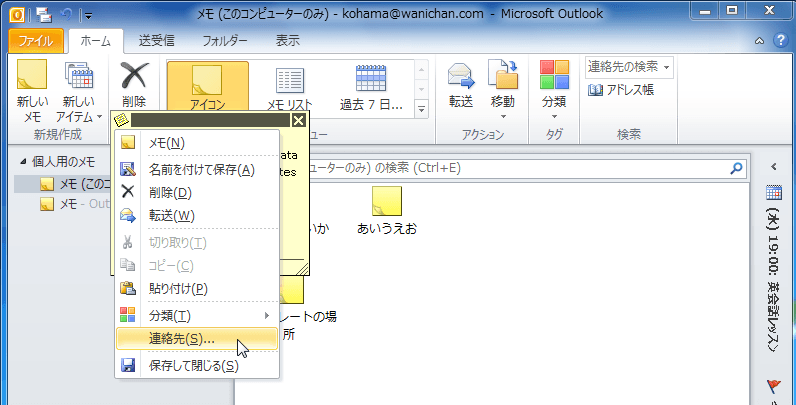This screenshot has height=405, width=796.
Task: Open Outlook Help question mark
Action: [x=779, y=41]
